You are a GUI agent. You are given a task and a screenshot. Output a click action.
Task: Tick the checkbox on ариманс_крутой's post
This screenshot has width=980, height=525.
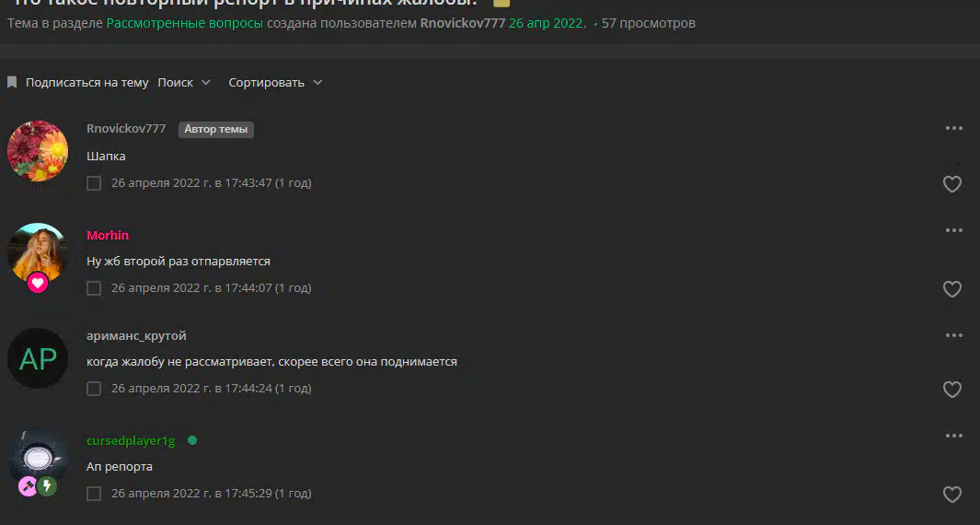point(94,389)
